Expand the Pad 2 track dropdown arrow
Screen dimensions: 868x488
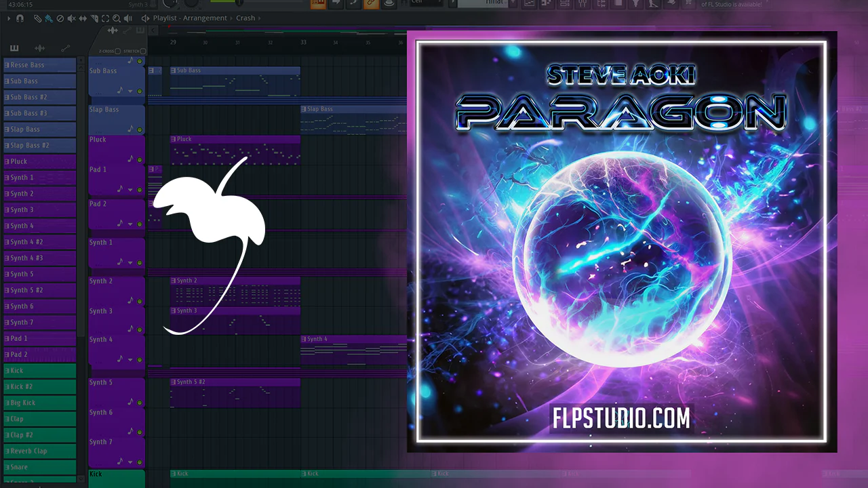tap(130, 224)
